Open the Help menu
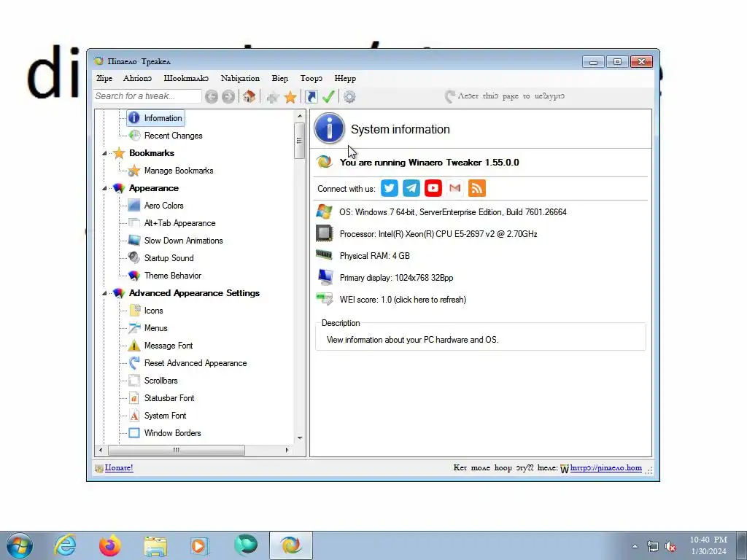 pos(345,78)
